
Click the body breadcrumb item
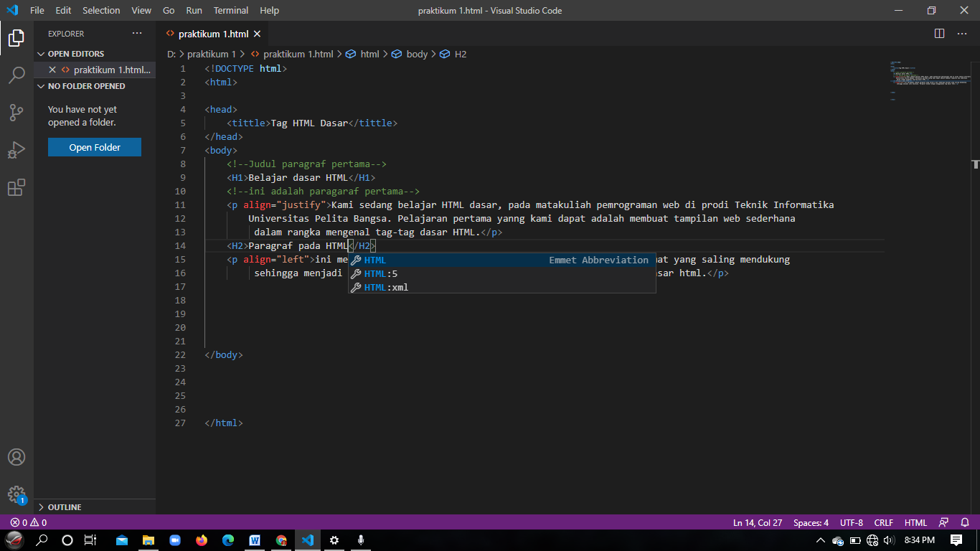click(410, 54)
